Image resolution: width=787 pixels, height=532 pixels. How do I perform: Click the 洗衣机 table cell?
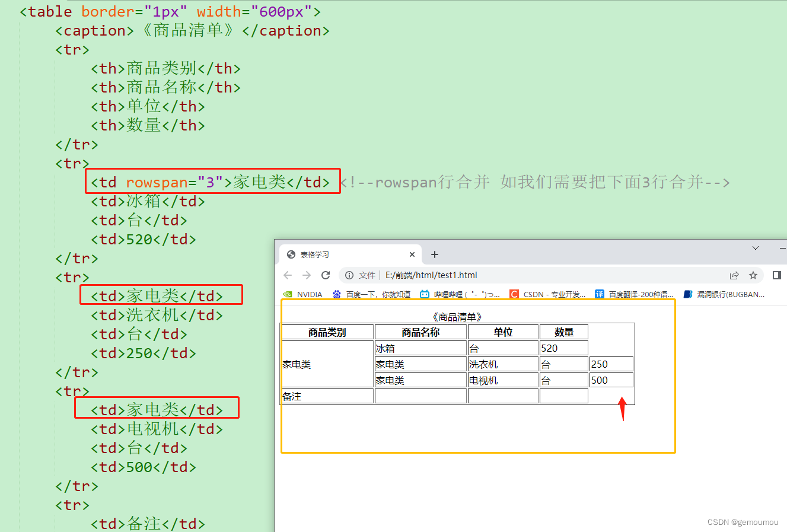point(503,364)
